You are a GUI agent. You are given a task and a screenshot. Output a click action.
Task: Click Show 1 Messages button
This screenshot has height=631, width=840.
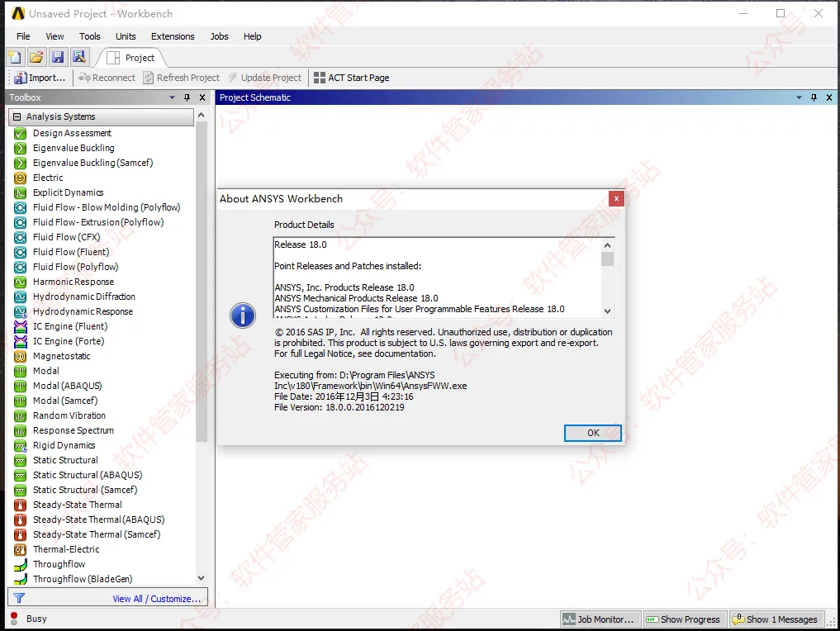(x=775, y=619)
